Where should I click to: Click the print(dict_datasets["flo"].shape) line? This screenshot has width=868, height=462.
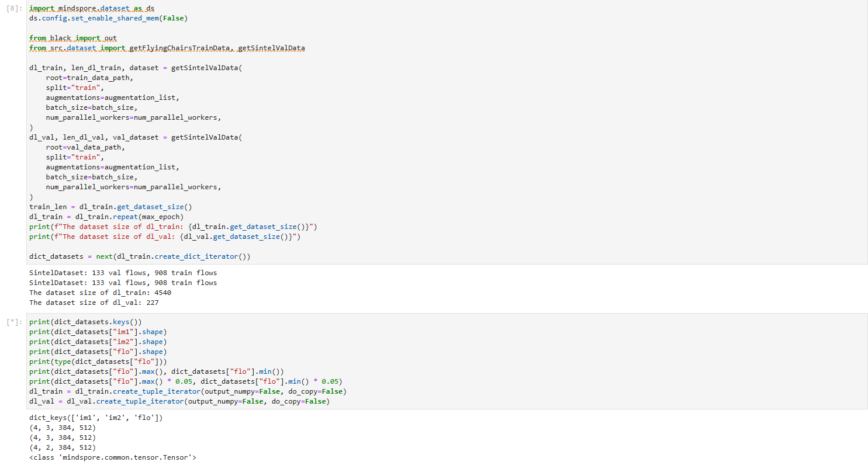[98, 352]
